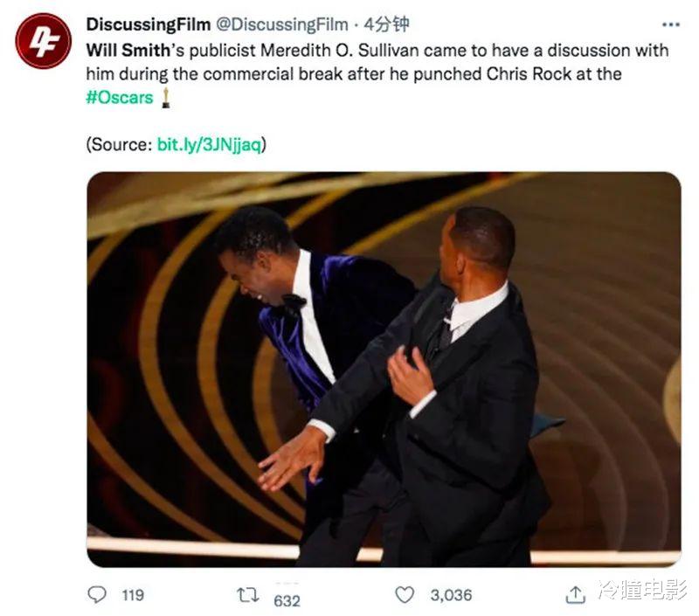
Task: Click the DiscussingFilm profile avatar
Action: coord(43,41)
